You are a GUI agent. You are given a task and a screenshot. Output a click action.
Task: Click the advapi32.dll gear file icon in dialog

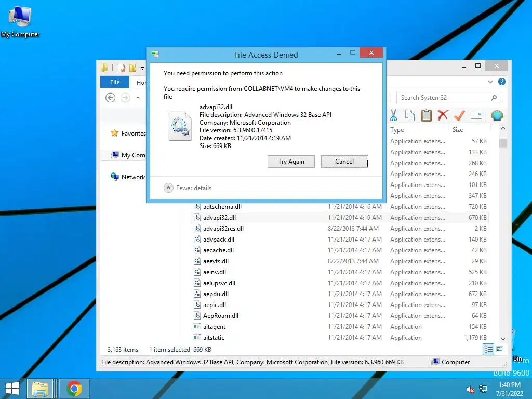click(180, 126)
